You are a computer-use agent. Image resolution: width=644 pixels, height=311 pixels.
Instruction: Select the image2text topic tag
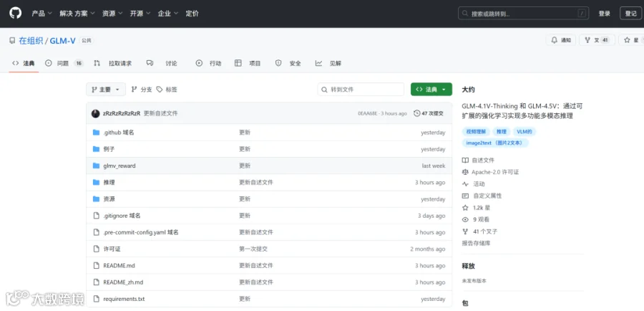pos(495,143)
